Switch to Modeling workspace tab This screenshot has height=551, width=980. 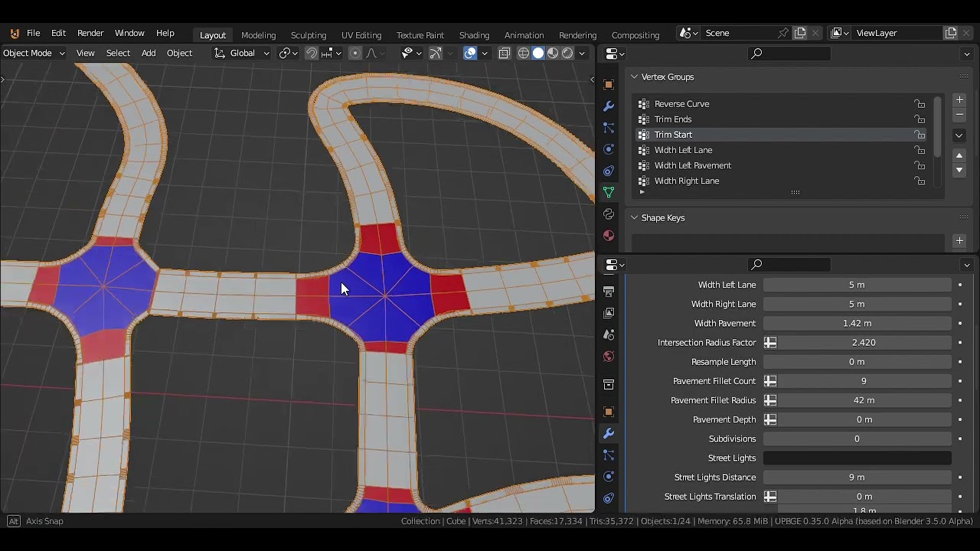[x=258, y=35]
